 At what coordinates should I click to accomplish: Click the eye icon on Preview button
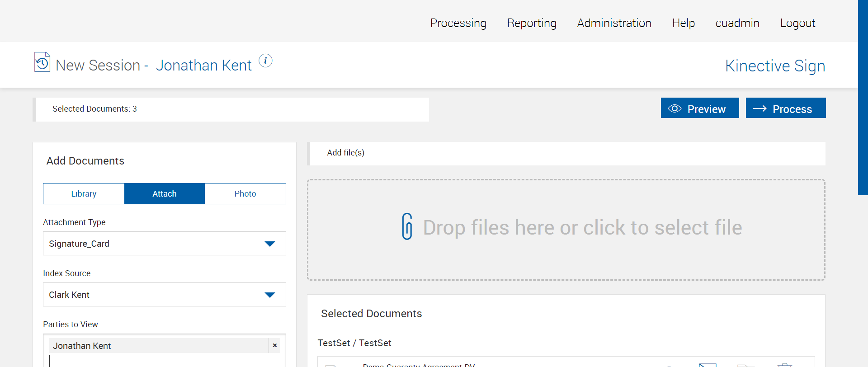675,108
